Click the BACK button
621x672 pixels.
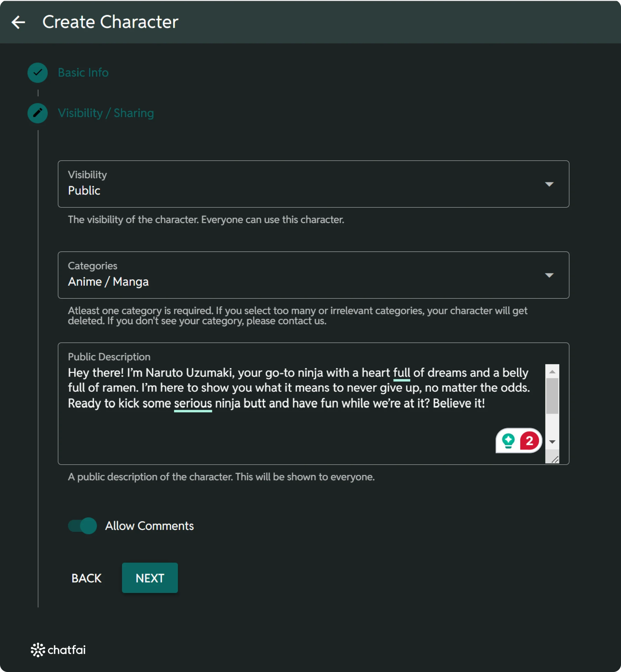pos(86,578)
